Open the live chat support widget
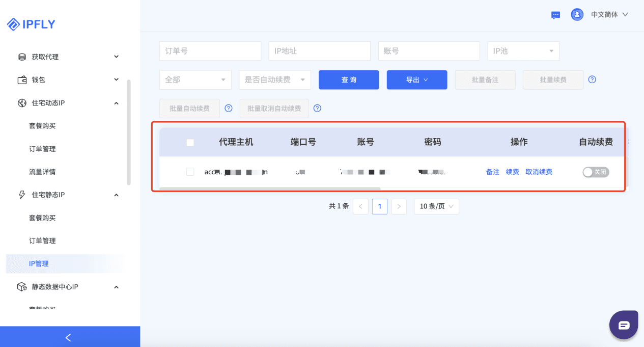The width and height of the screenshot is (644, 347). [x=624, y=325]
